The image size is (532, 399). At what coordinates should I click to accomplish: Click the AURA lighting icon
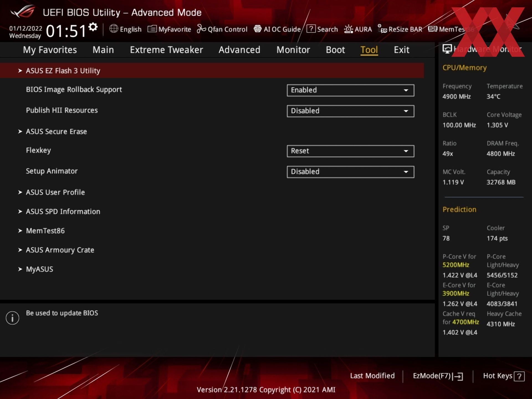pos(348,29)
